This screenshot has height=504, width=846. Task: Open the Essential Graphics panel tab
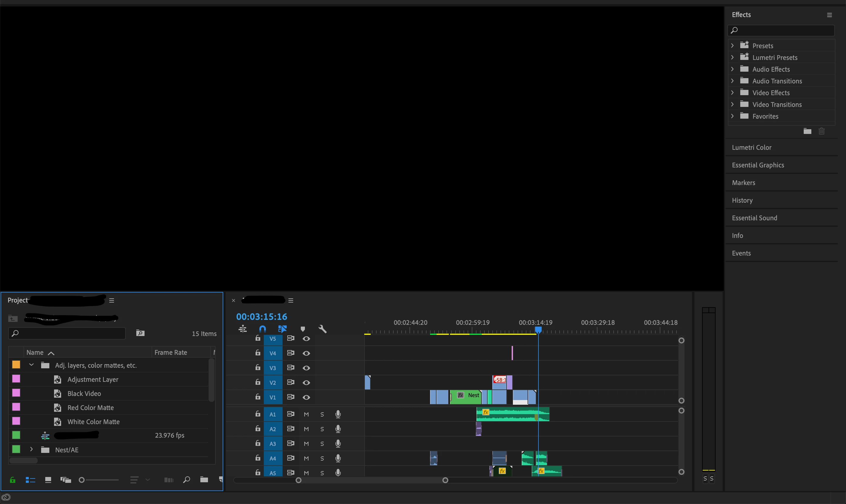click(x=758, y=165)
